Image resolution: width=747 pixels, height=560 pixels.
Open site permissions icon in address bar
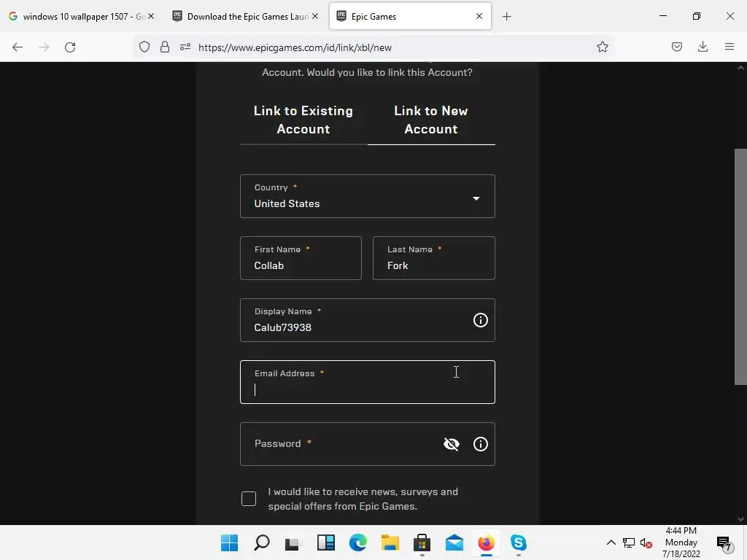tap(185, 47)
